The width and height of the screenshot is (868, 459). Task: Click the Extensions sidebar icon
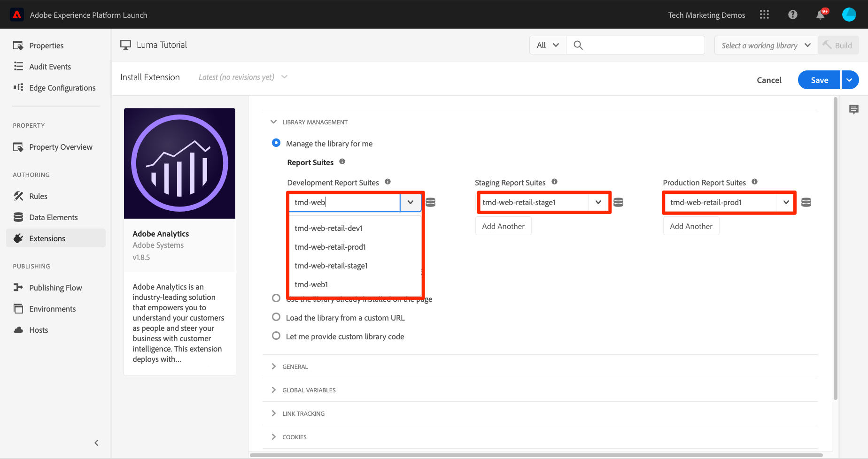(18, 238)
